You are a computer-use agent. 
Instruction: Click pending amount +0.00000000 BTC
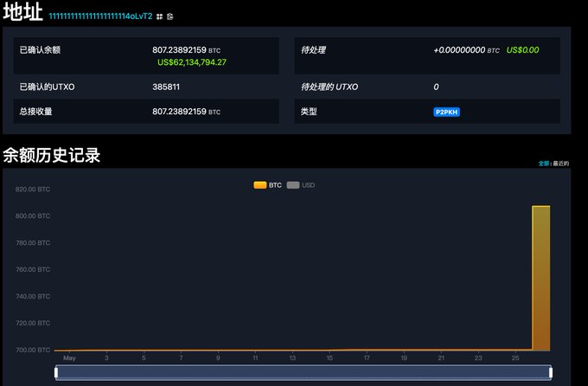[466, 50]
